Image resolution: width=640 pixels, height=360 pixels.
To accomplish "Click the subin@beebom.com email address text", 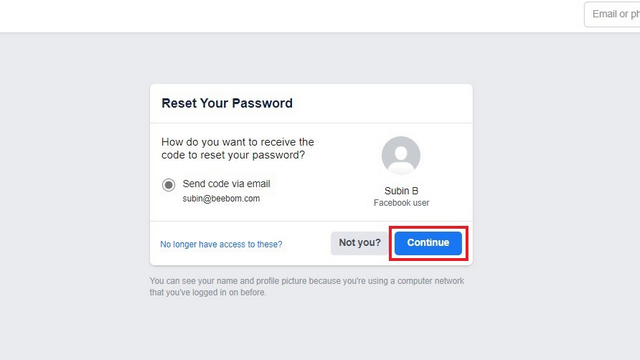I will point(221,199).
